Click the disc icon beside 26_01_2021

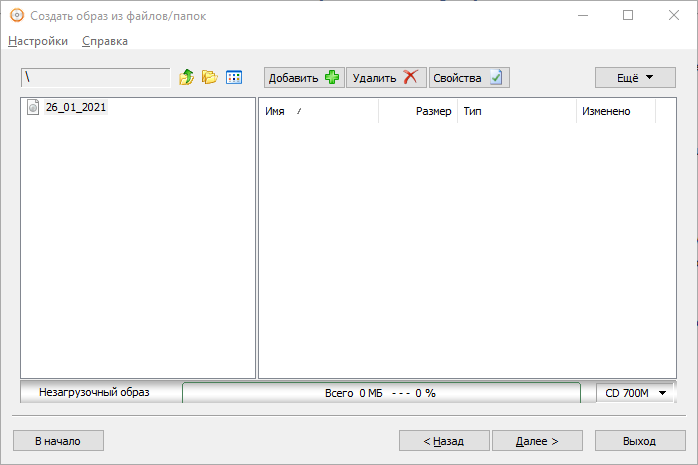click(x=33, y=107)
